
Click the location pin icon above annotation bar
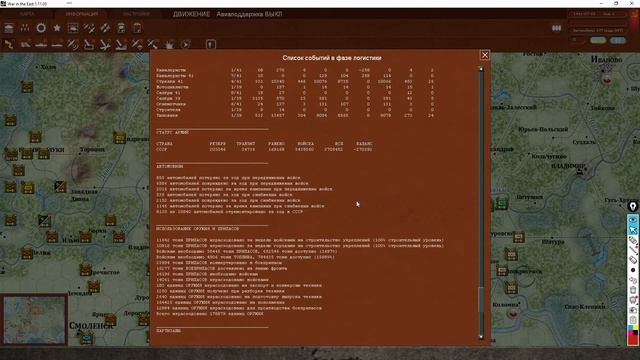tap(633, 207)
